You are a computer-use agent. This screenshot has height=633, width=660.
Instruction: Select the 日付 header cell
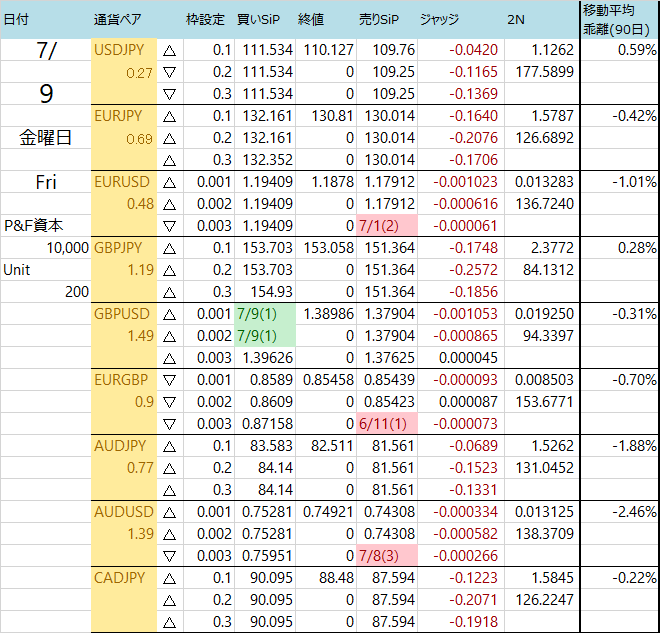(x=45, y=19)
